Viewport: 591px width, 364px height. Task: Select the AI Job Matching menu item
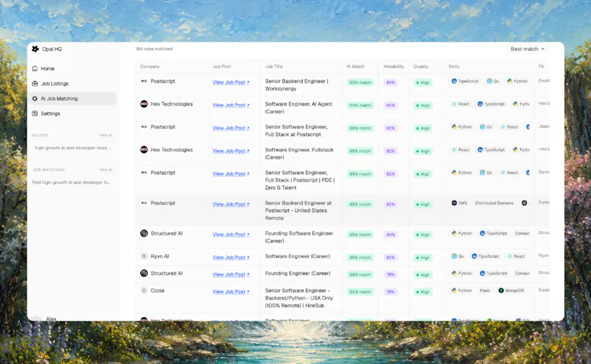coord(72,98)
